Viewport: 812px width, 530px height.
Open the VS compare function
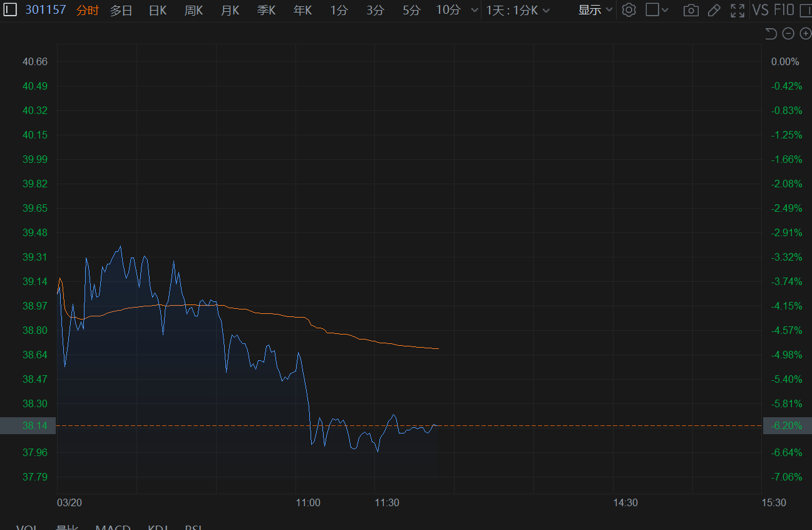[x=760, y=10]
